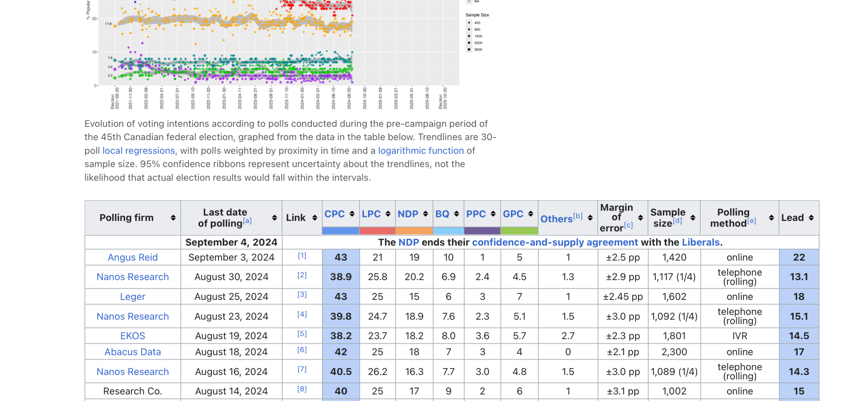The height and width of the screenshot is (401, 868).
Task: Sort table by Polling firm column
Action: [x=173, y=218]
